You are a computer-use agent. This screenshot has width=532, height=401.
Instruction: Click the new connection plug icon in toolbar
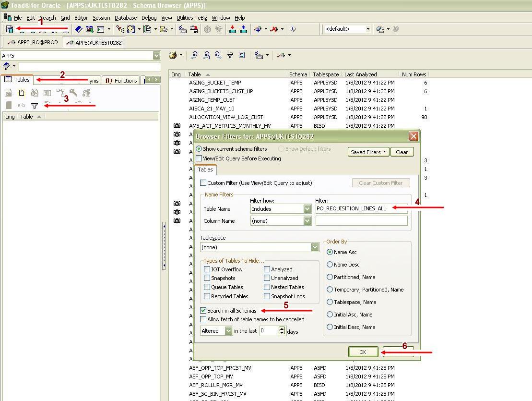coord(258,29)
